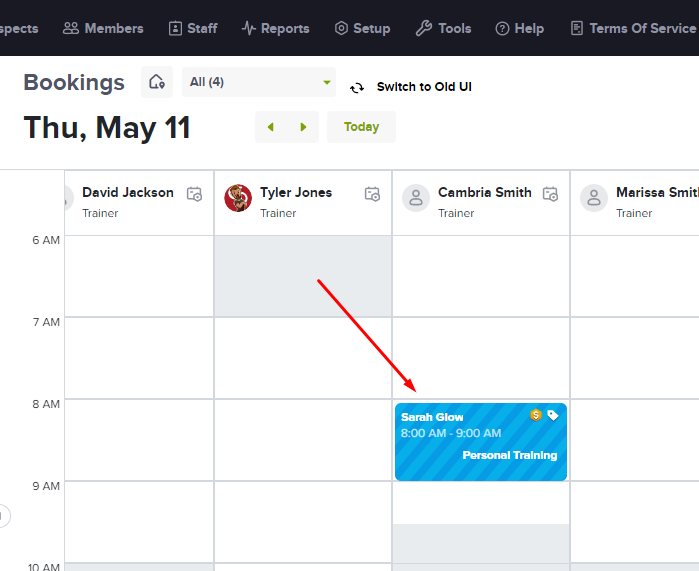This screenshot has height=571, width=699.
Task: Click Tyler Jones's profile avatar
Action: click(x=238, y=198)
